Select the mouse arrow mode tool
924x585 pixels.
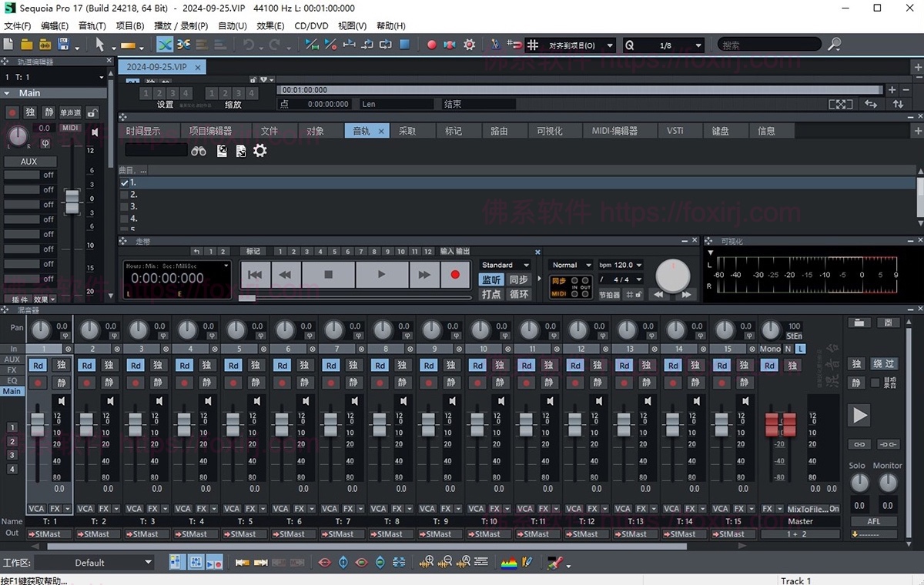[x=102, y=44]
